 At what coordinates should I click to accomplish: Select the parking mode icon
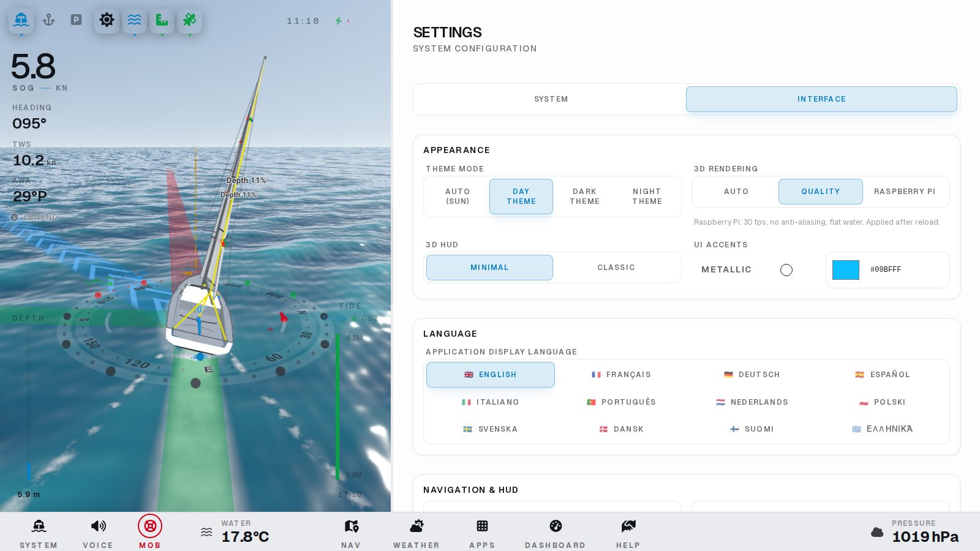[x=76, y=20]
